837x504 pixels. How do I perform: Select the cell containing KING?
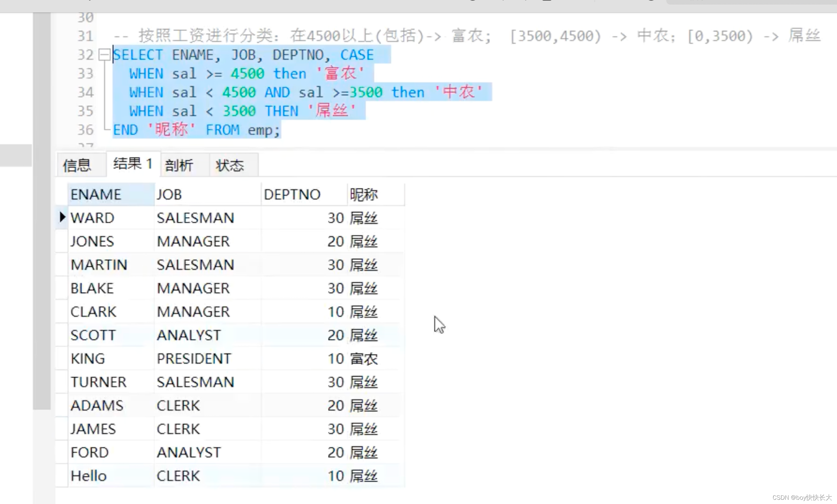pyautogui.click(x=88, y=358)
